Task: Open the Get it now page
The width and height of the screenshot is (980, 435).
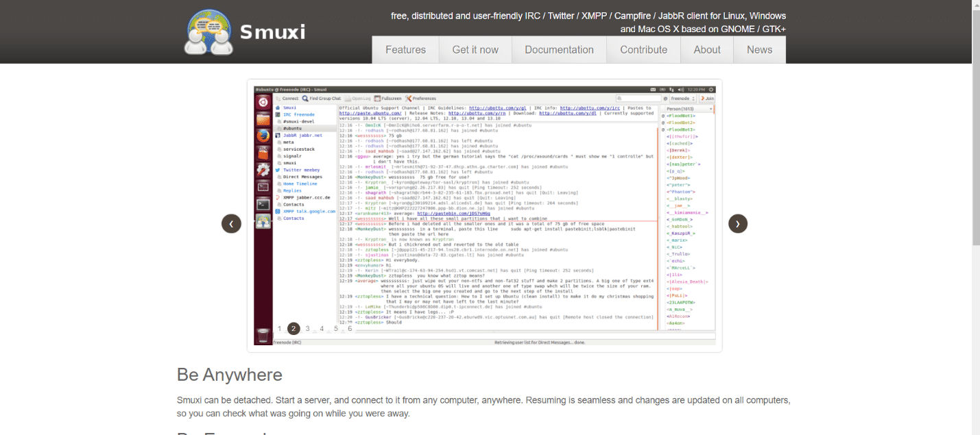Action: point(475,49)
